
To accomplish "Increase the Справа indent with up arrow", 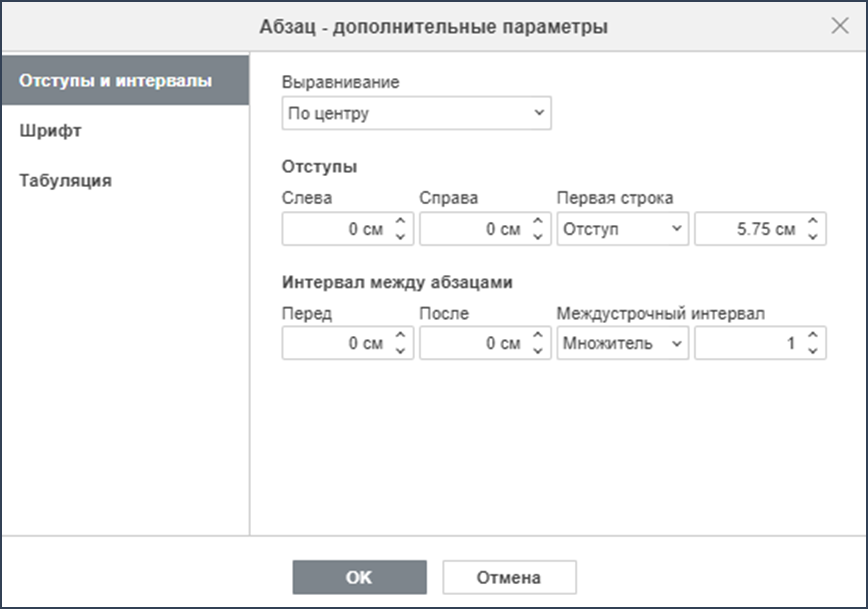I will [x=538, y=221].
